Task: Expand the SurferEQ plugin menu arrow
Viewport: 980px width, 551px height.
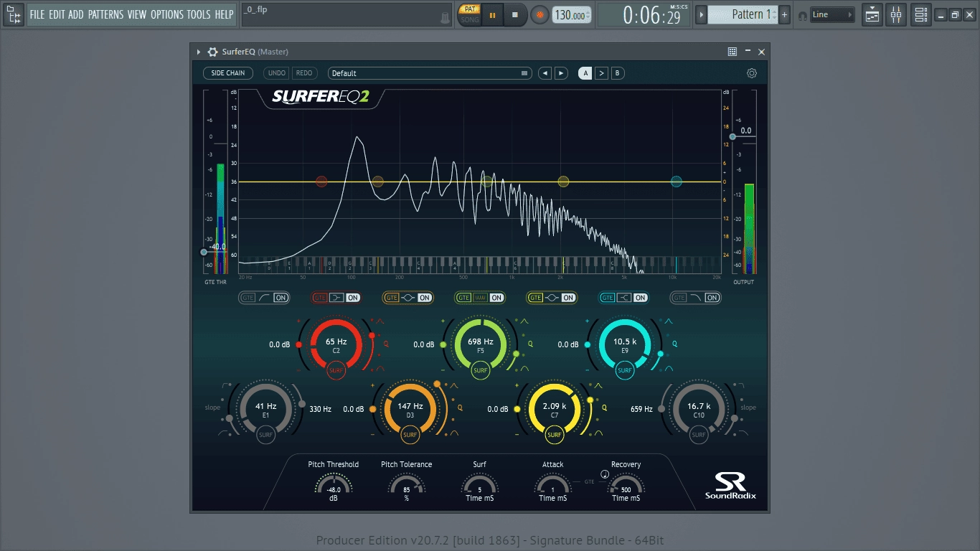Action: pyautogui.click(x=199, y=52)
